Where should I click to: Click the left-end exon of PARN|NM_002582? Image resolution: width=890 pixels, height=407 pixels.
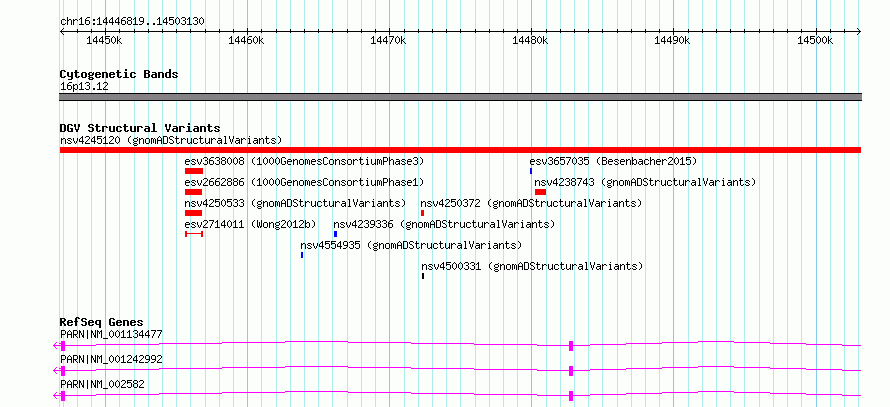[63, 396]
